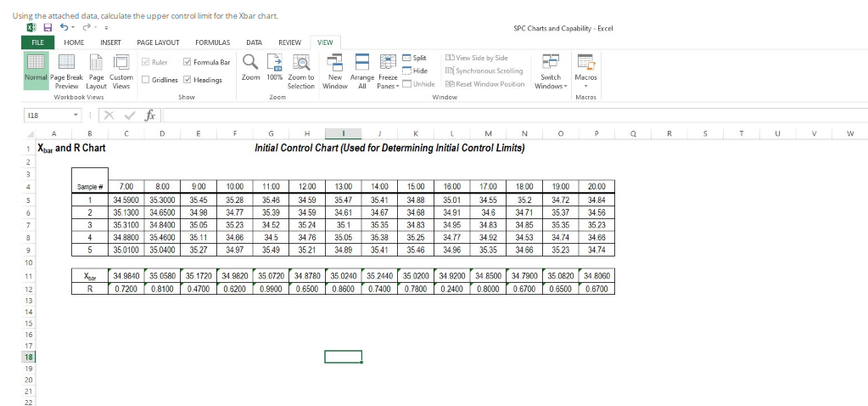Open Customize Quick Access Toolbar dropdown

(105, 28)
